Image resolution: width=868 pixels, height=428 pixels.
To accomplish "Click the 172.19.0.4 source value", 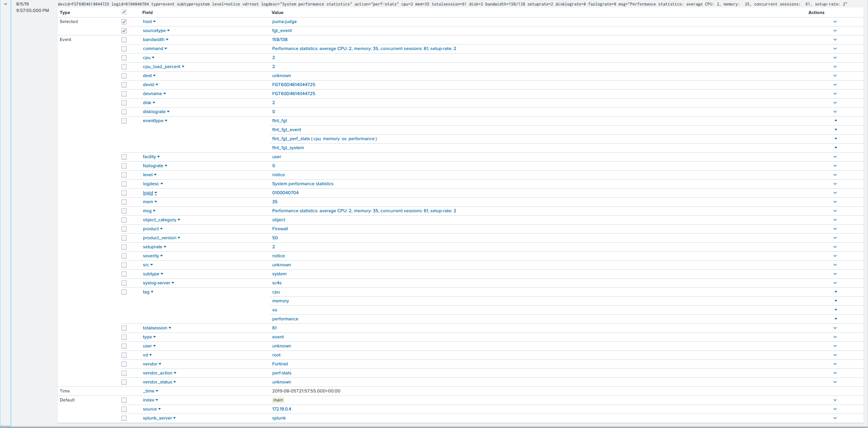I will tap(282, 409).
